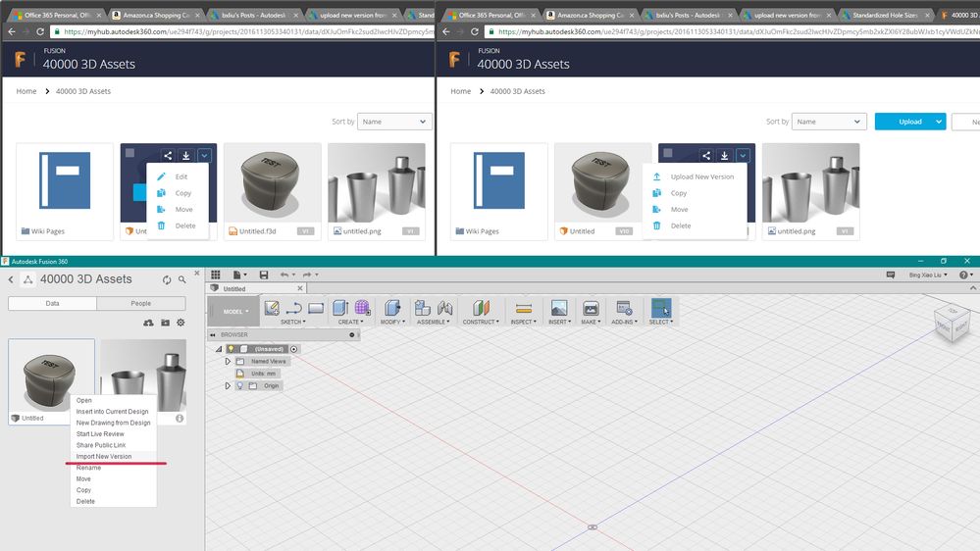Screen dimensions: 980x551
Task: Select the sketch Line tool icon
Action: 293,308
